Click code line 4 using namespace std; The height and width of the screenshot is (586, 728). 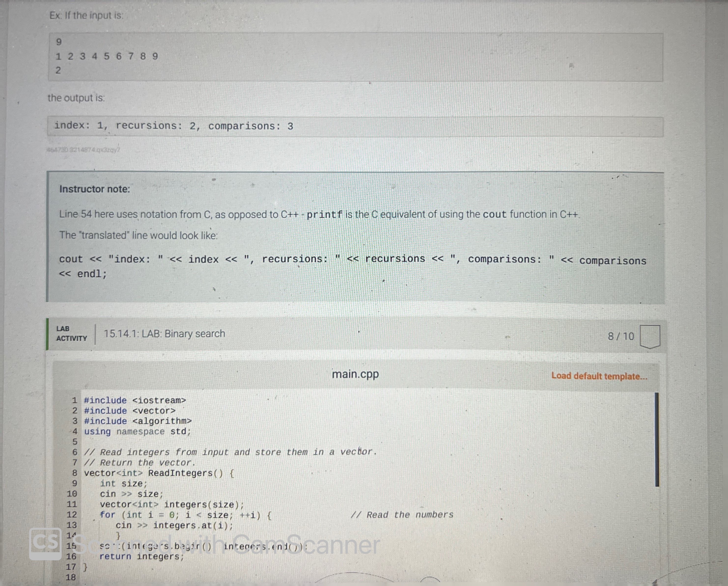(x=138, y=432)
